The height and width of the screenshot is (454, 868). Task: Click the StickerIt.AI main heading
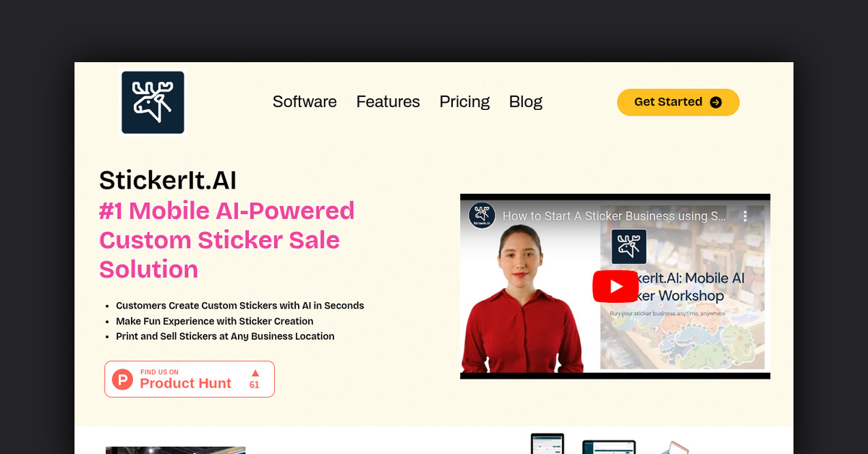tap(168, 180)
